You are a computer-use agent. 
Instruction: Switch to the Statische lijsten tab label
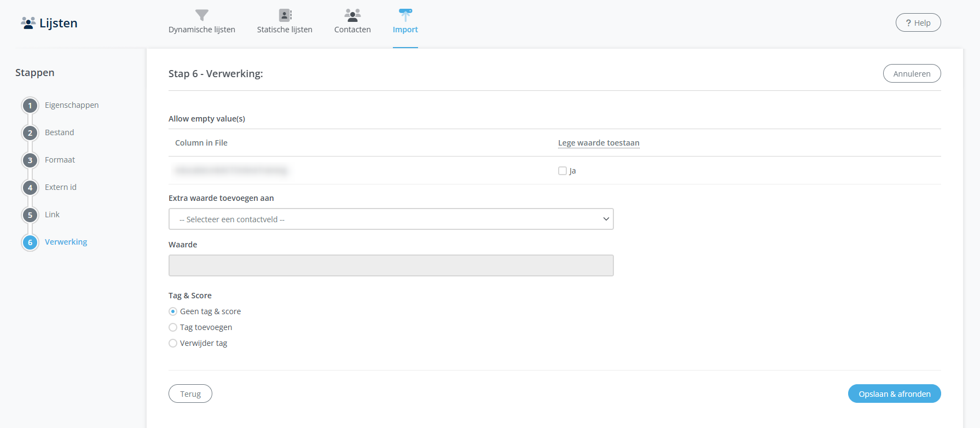click(x=285, y=30)
